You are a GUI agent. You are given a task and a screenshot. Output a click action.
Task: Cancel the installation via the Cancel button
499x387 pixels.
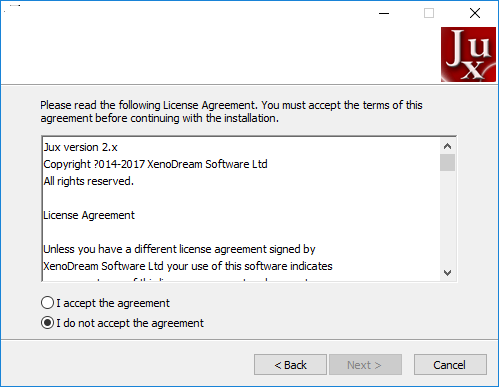(450, 365)
